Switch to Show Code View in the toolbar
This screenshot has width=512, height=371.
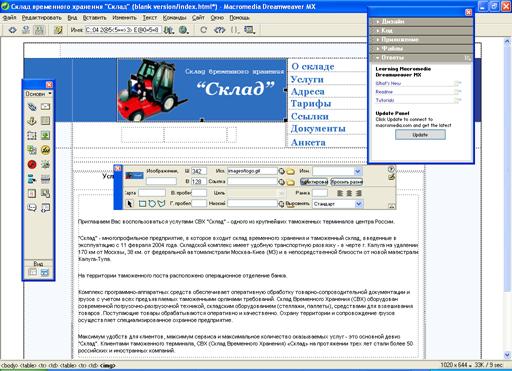coord(12,30)
